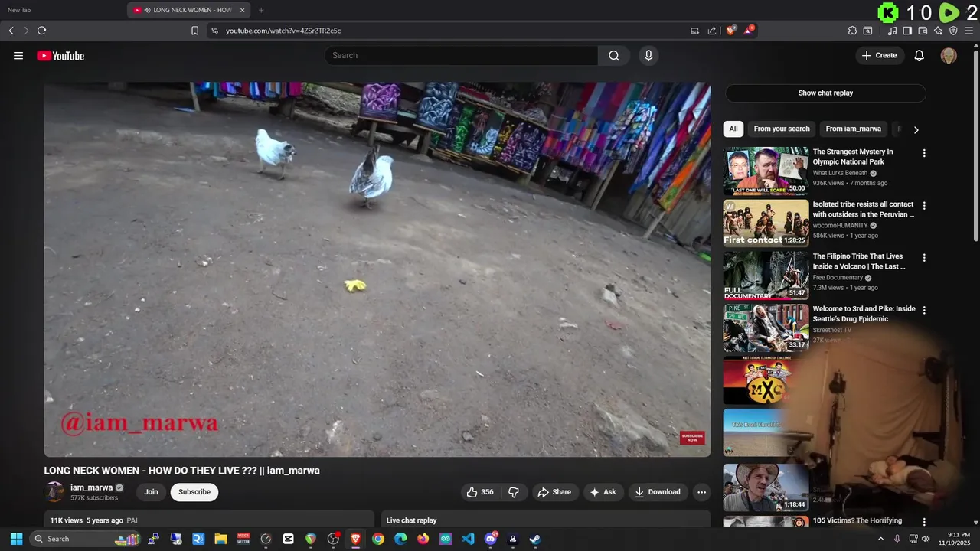
Task: Open the YouTube hamburger guide menu
Action: click(x=18, y=55)
